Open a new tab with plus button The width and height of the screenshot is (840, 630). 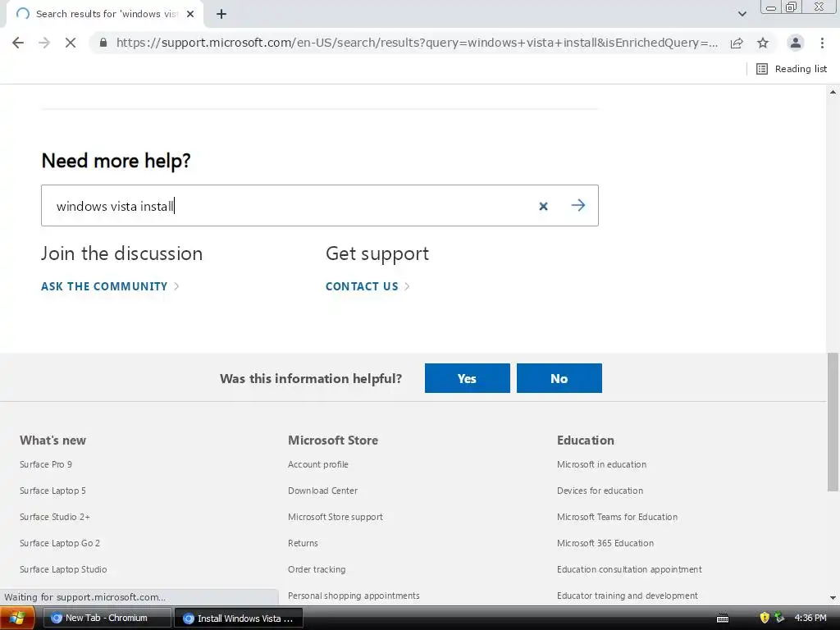221,14
